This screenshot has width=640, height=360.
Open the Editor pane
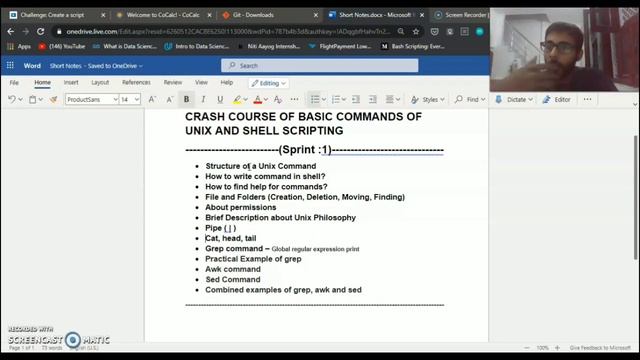tap(556, 99)
